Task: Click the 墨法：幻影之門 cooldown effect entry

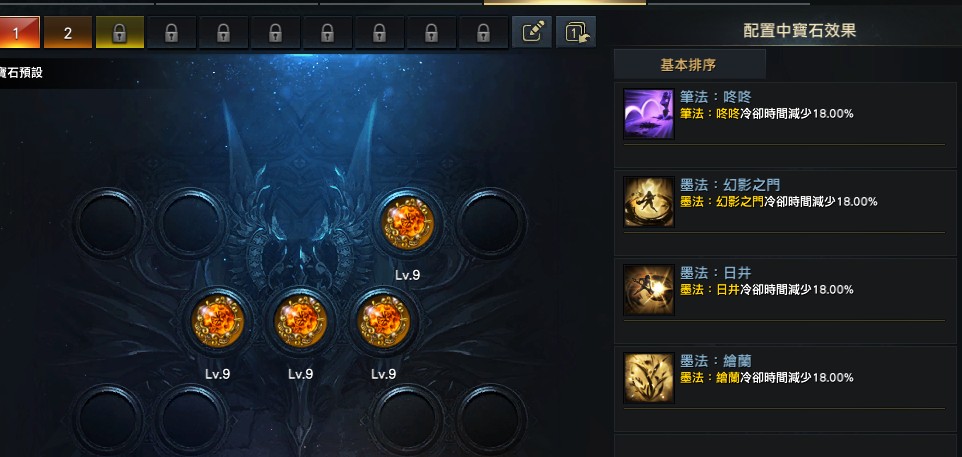Action: tap(788, 212)
